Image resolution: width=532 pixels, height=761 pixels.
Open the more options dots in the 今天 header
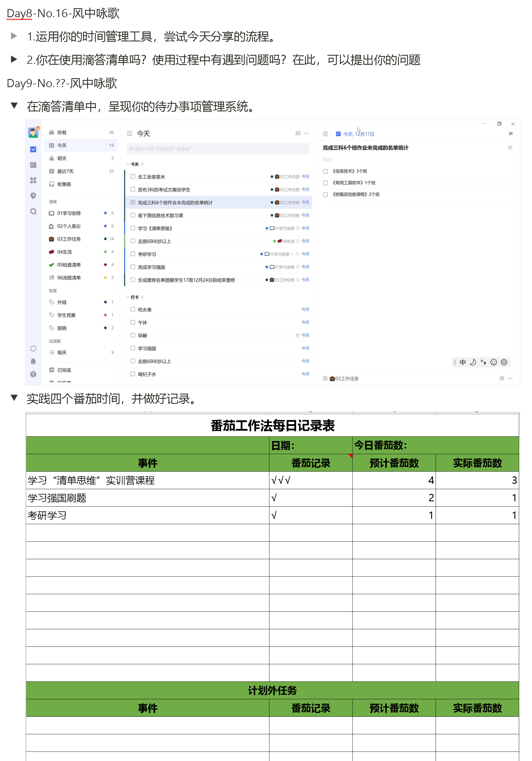(x=306, y=133)
